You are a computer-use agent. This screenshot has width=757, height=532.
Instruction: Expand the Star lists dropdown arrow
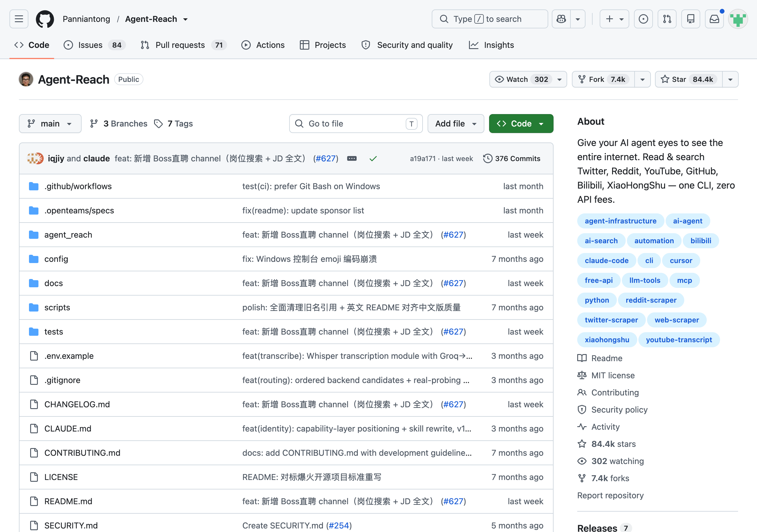pos(730,79)
